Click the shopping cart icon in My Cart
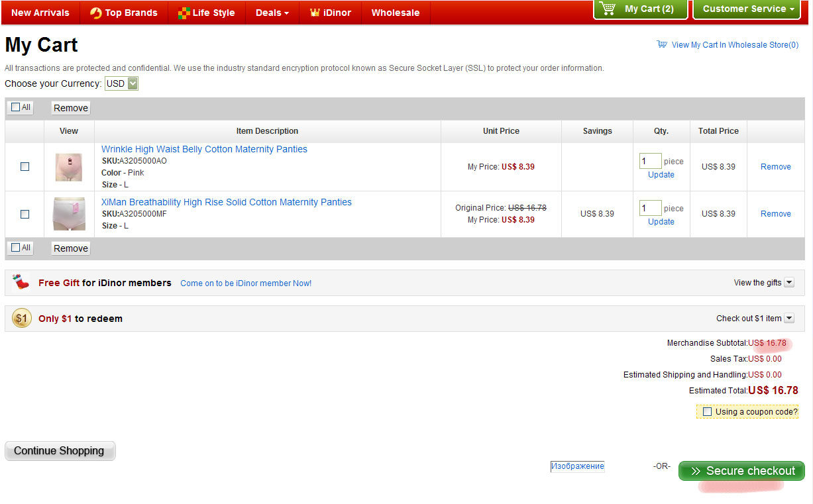The width and height of the screenshot is (813, 504). 607,9
